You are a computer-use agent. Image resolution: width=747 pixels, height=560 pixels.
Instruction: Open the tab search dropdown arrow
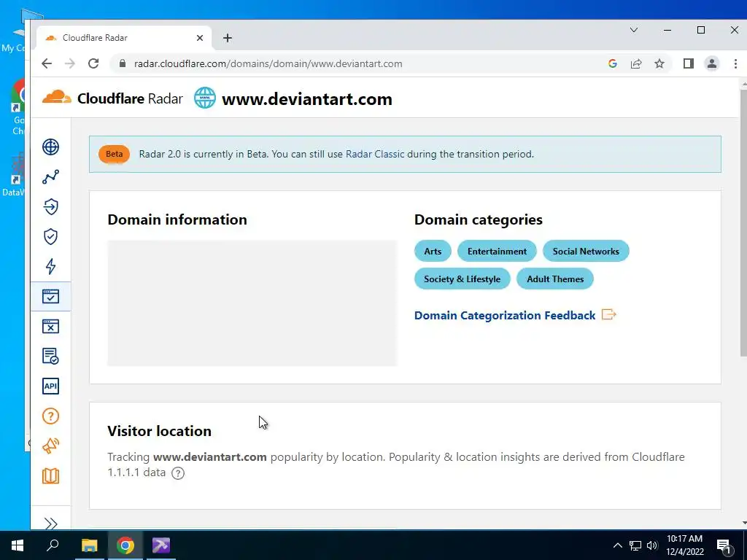click(634, 30)
